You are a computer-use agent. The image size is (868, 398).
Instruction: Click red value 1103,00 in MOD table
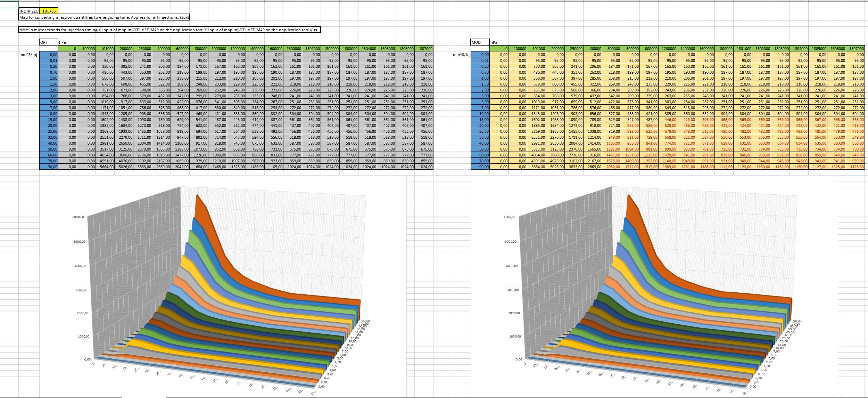(612, 143)
